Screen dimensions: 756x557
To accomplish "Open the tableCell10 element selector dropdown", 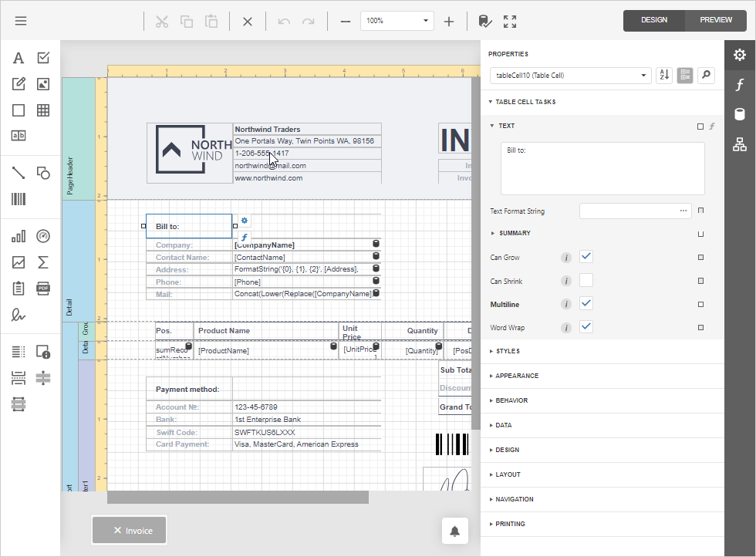I will (x=571, y=76).
